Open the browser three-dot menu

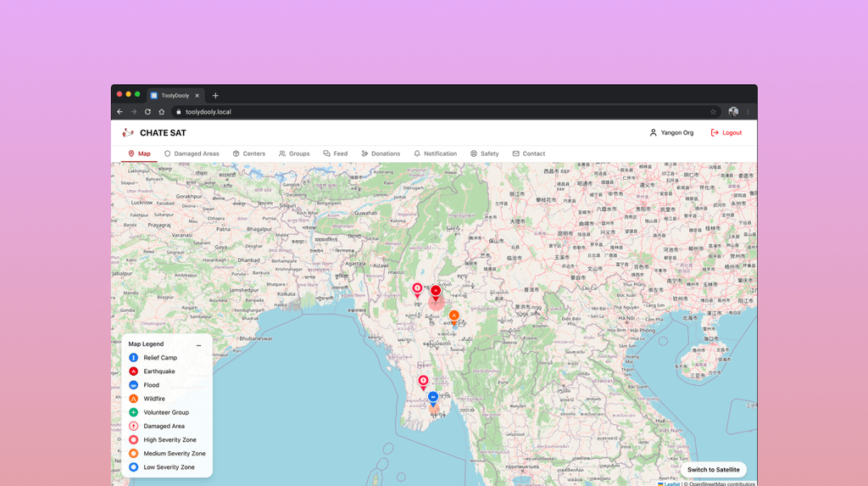point(748,111)
